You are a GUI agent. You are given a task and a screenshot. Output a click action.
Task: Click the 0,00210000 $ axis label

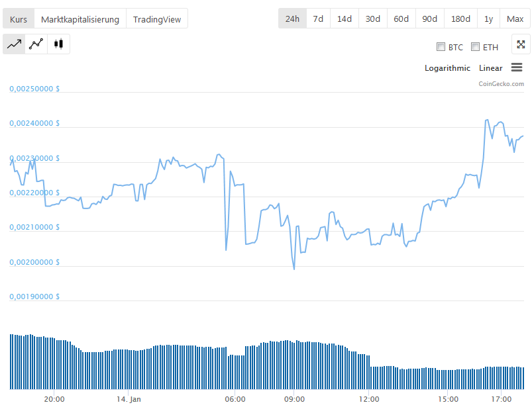(34, 227)
